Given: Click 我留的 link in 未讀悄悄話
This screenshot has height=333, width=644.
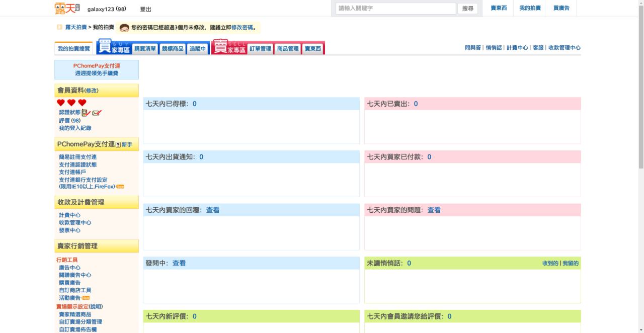Looking at the screenshot, I should [571, 264].
